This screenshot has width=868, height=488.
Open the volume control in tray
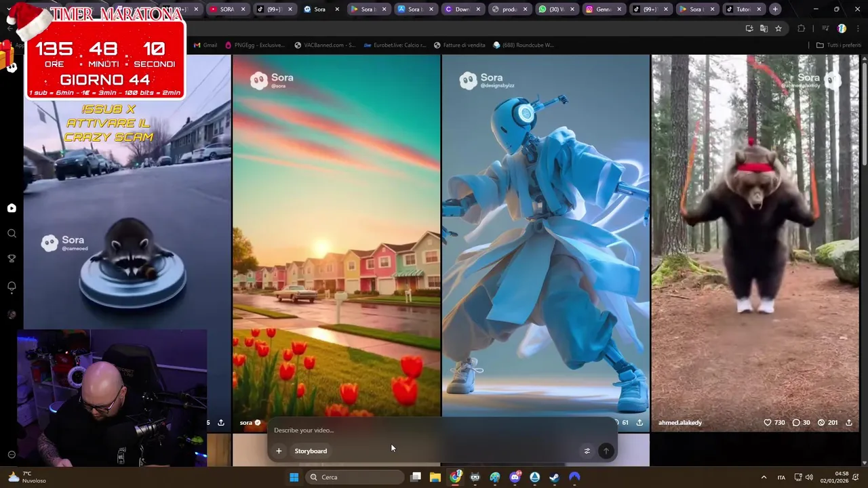coord(809,477)
